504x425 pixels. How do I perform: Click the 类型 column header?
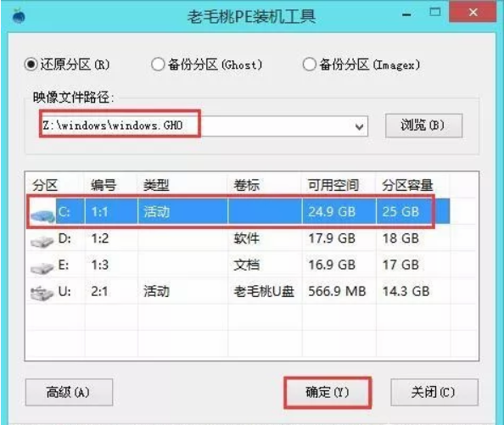[x=156, y=186]
